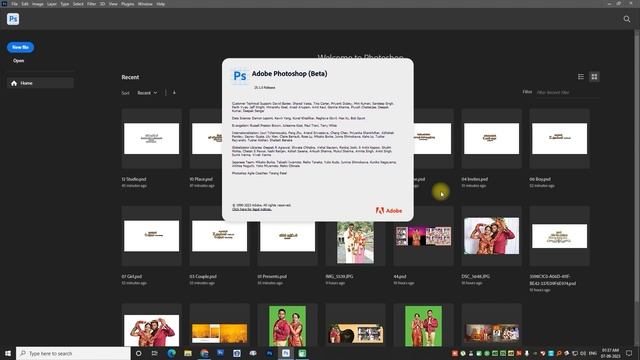
Task: Click the vertical scrollbar on right
Action: 637,167
